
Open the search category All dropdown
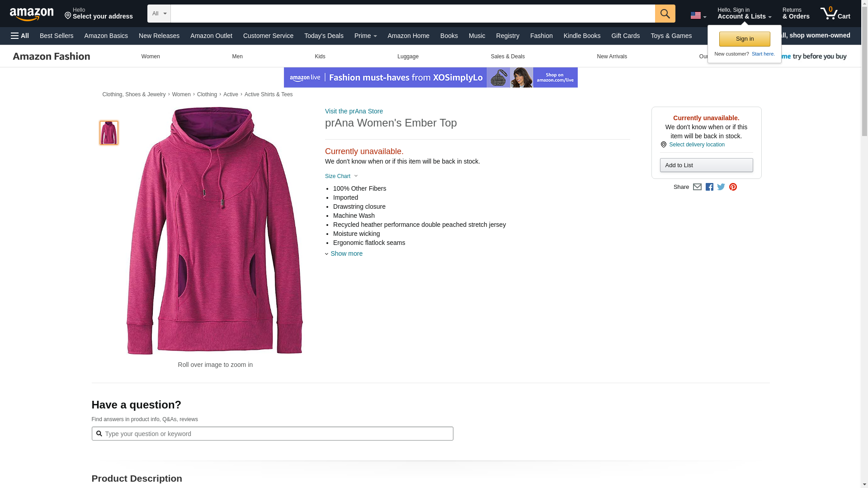click(x=159, y=14)
